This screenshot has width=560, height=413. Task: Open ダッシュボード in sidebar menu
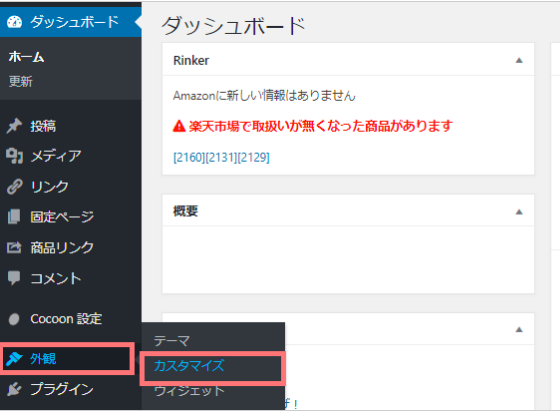(71, 22)
